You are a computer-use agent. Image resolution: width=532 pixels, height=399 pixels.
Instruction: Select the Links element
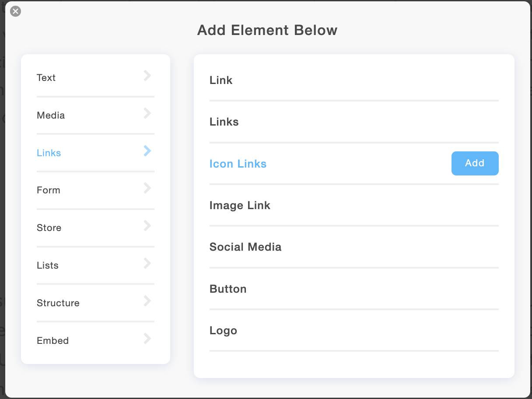[x=224, y=122]
